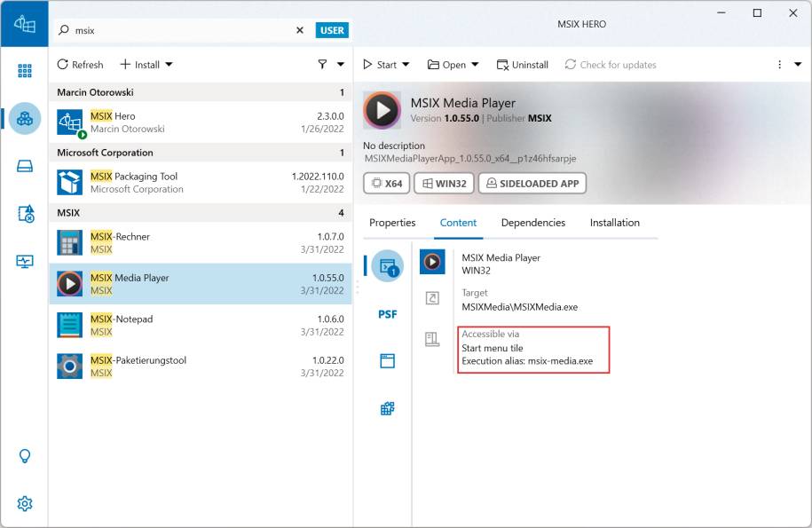Select the Packages cubes sidebar icon
The height and width of the screenshot is (528, 812).
[x=24, y=119]
